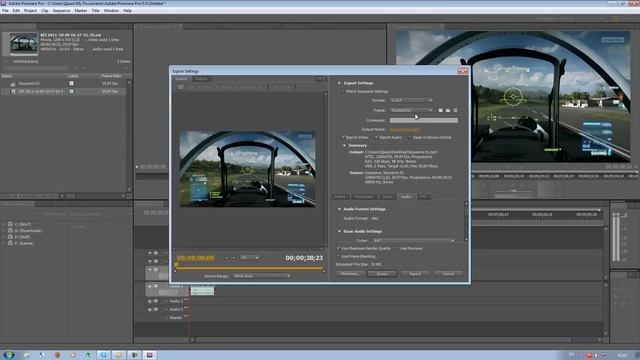Open the Source Range dropdown

(262, 276)
